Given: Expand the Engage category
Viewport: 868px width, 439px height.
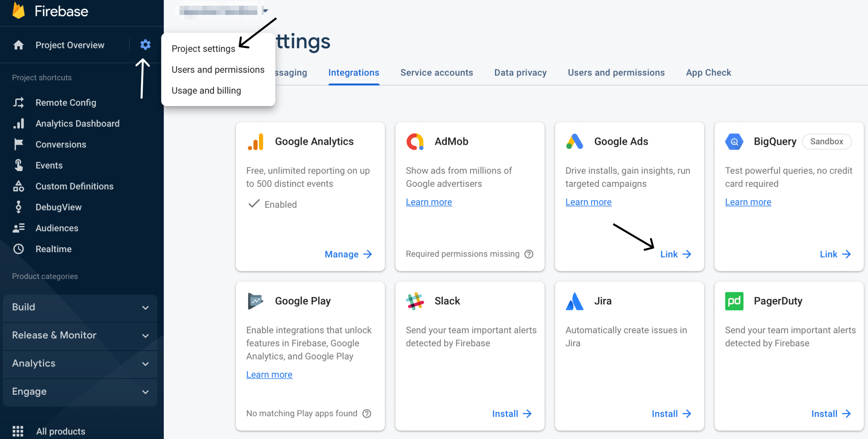Looking at the screenshot, I should click(80, 391).
